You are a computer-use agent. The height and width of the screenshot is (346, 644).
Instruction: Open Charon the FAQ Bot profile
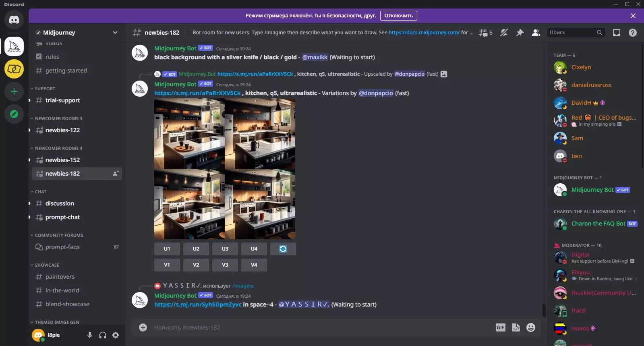click(x=595, y=224)
